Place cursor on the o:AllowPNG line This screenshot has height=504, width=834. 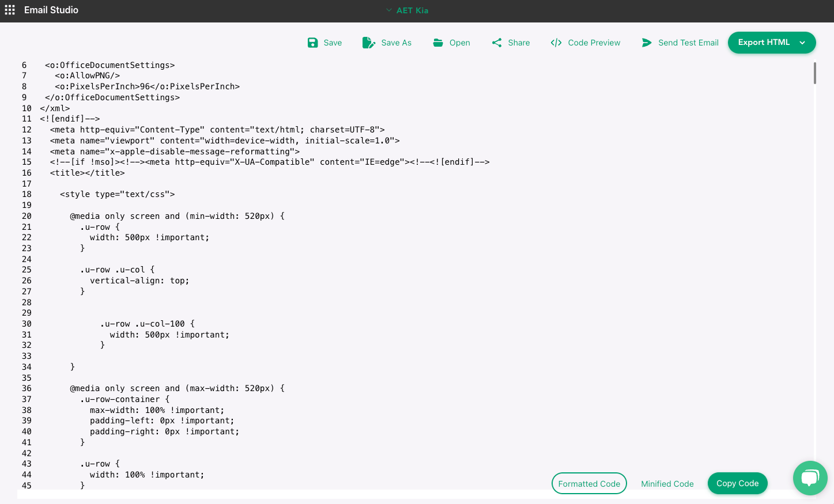click(x=87, y=75)
